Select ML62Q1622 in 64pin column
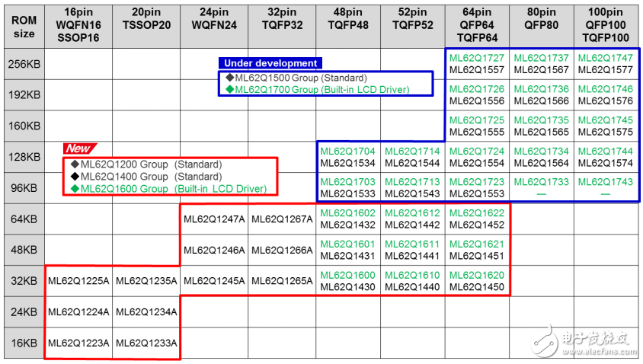The image size is (643, 364). pos(476,213)
